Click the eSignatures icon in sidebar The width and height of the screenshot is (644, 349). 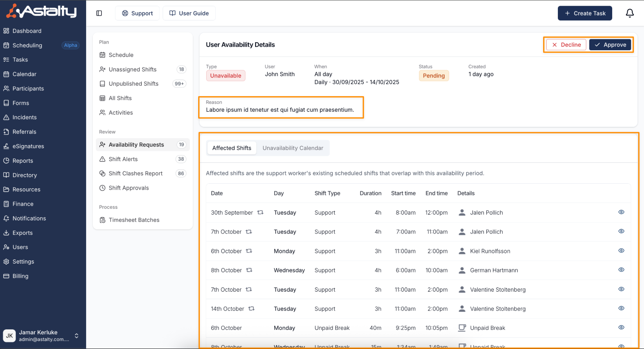coord(6,146)
